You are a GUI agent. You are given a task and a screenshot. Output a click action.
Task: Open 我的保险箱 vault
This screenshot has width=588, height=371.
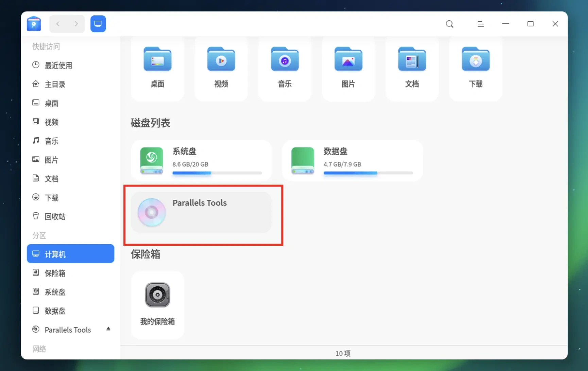tap(157, 304)
